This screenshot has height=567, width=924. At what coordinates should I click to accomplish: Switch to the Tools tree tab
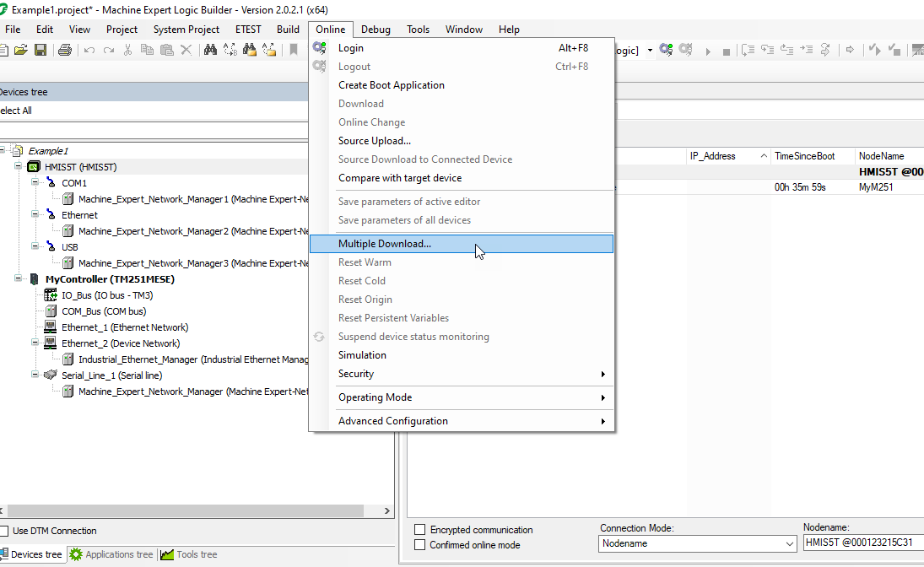pos(189,554)
